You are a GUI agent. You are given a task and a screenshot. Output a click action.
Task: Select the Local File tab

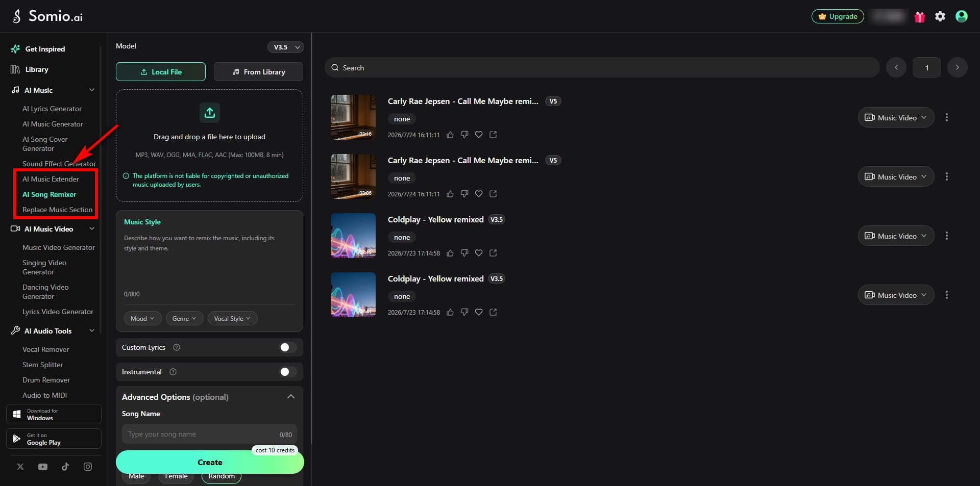(x=161, y=72)
